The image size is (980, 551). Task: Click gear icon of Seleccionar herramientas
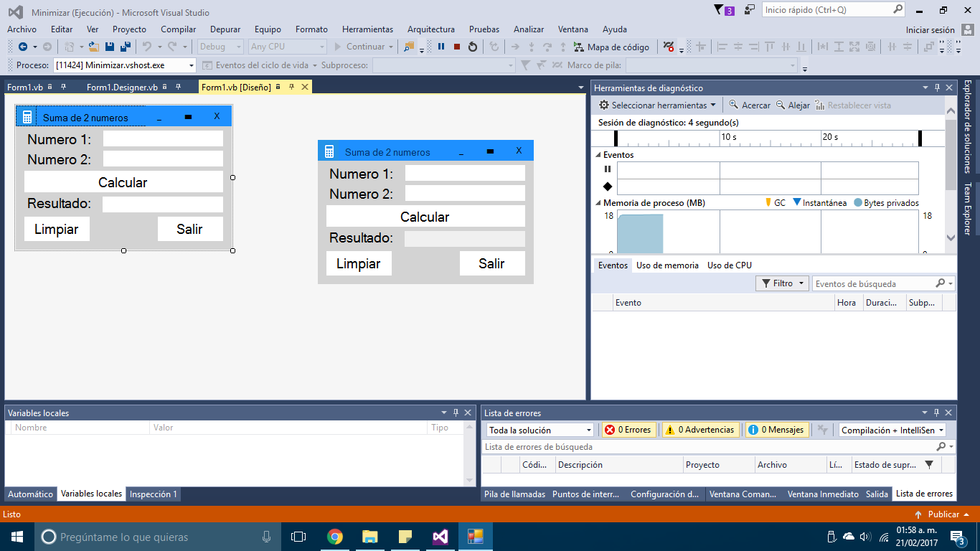pos(604,105)
